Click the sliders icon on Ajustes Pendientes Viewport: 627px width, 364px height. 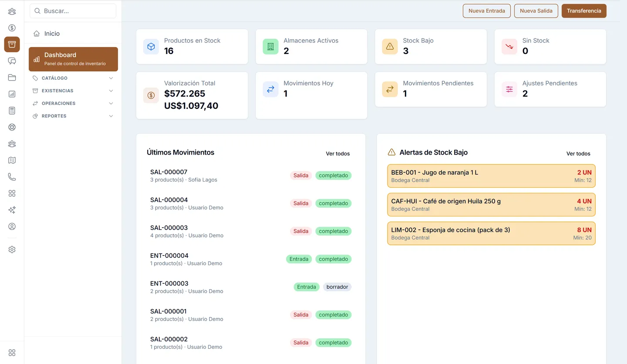[509, 89]
